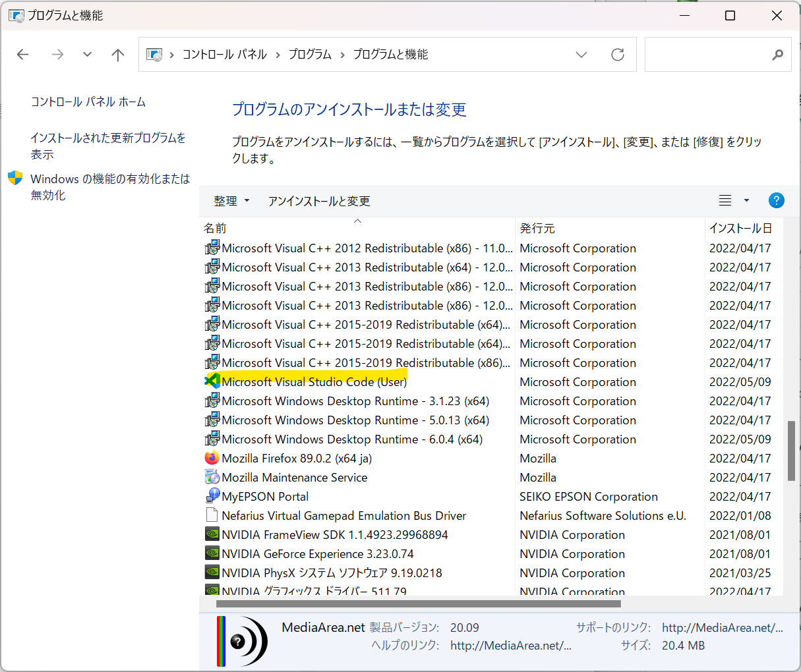Click the up-one-level arrow icon

117,55
